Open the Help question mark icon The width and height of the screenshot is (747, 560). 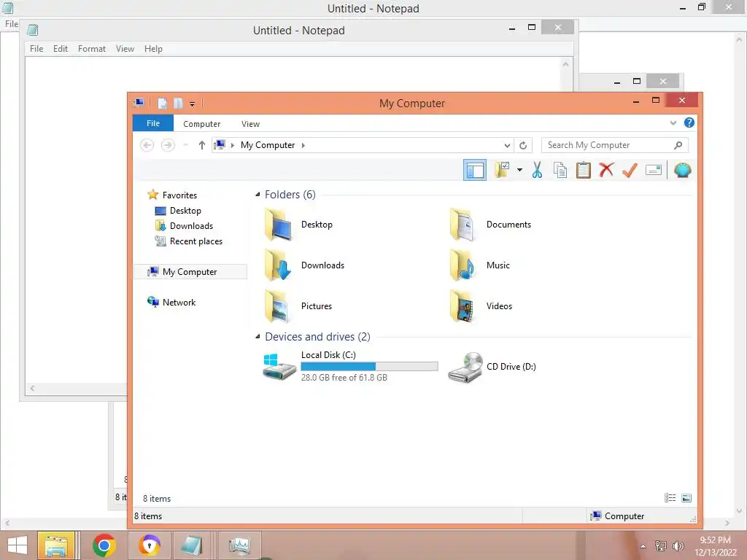(x=689, y=122)
